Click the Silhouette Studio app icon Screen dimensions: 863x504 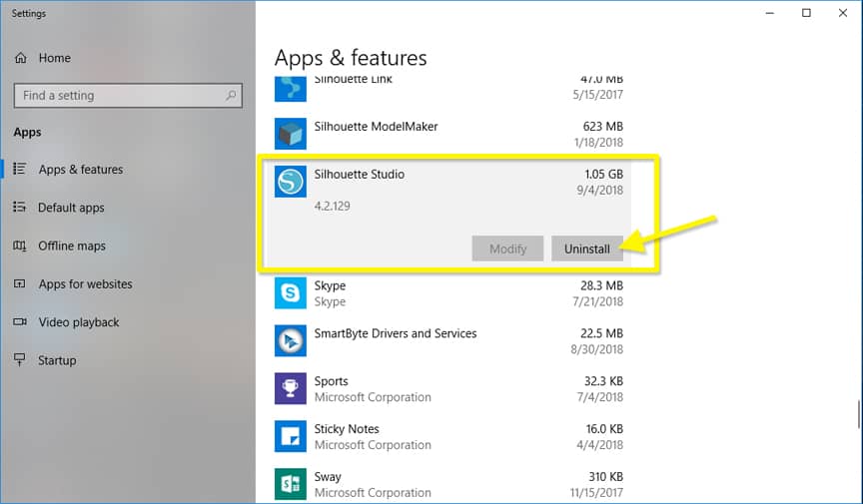(x=291, y=181)
